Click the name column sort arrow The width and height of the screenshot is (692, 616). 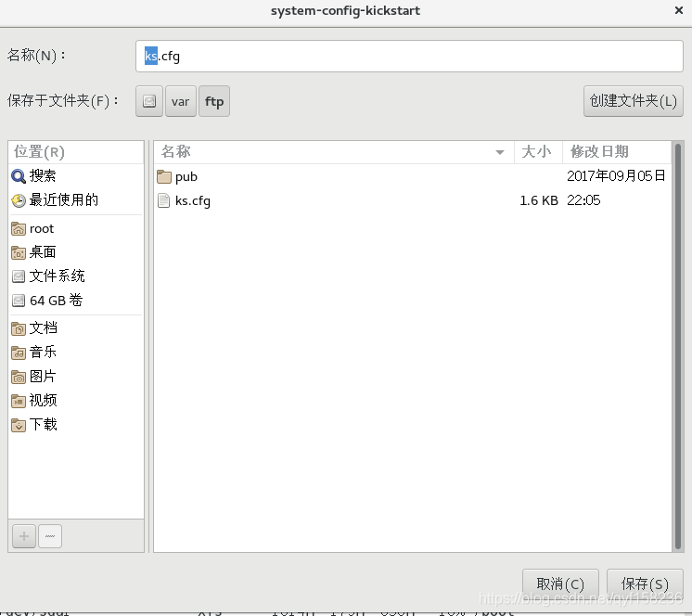500,152
